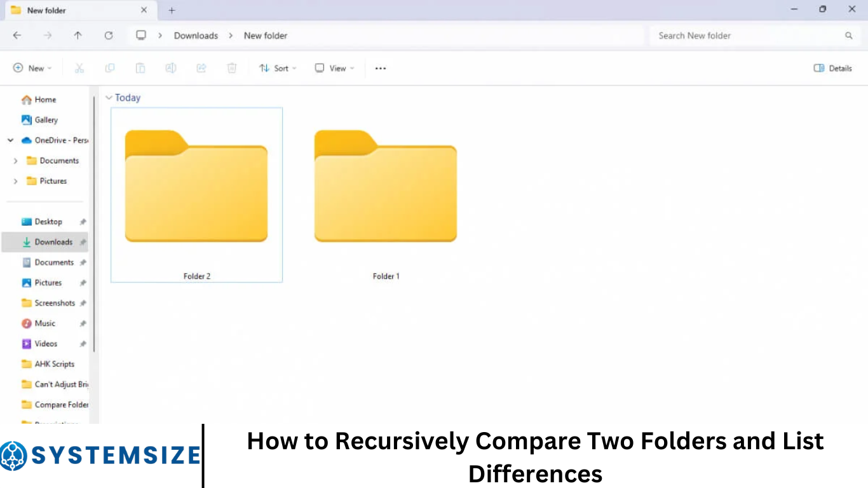
Task: Click the navigation pane scrollbar
Action: click(x=95, y=226)
